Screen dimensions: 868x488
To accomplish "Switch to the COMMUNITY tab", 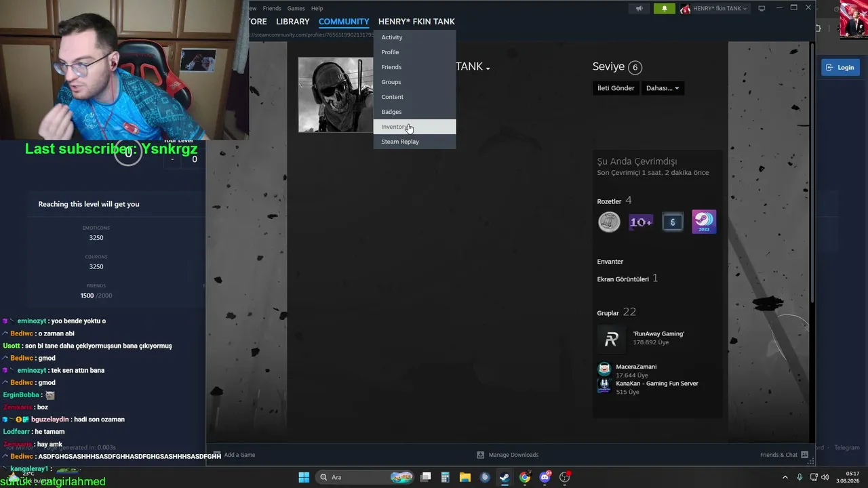I will [344, 22].
